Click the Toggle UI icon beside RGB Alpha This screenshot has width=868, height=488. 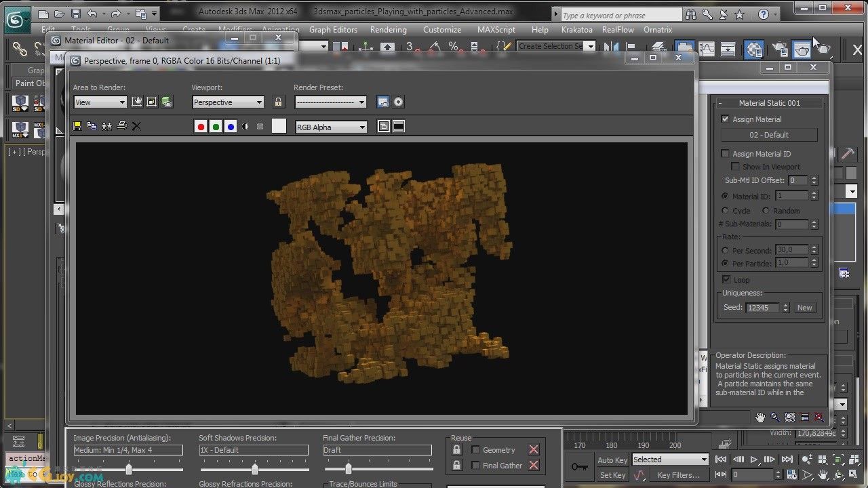click(399, 126)
